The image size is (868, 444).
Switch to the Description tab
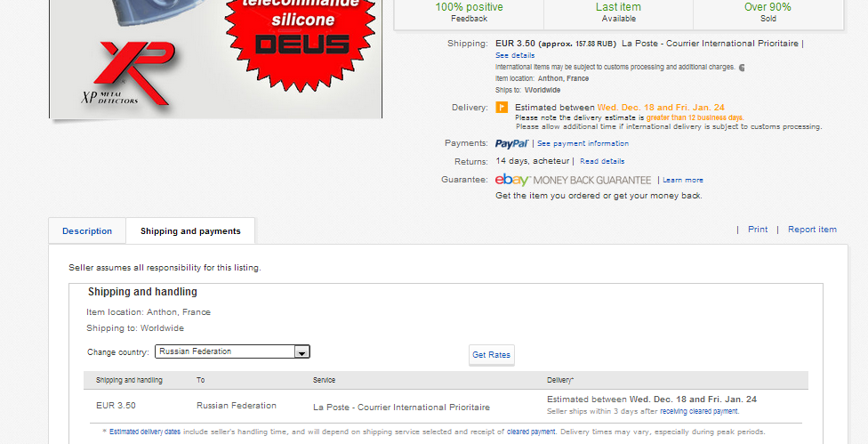click(87, 231)
